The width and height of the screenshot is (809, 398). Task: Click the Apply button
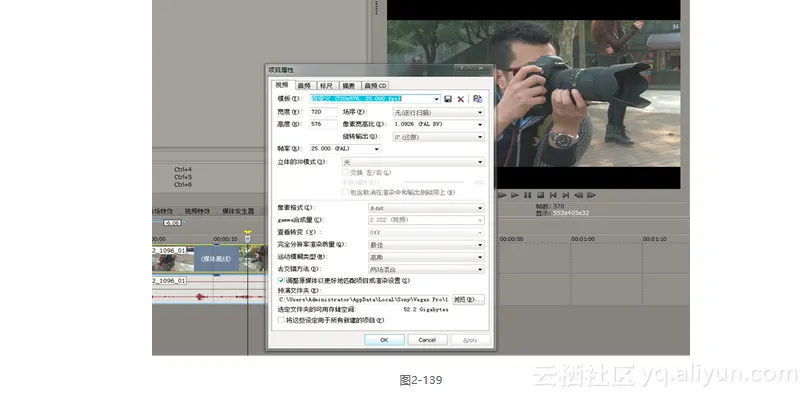(470, 340)
